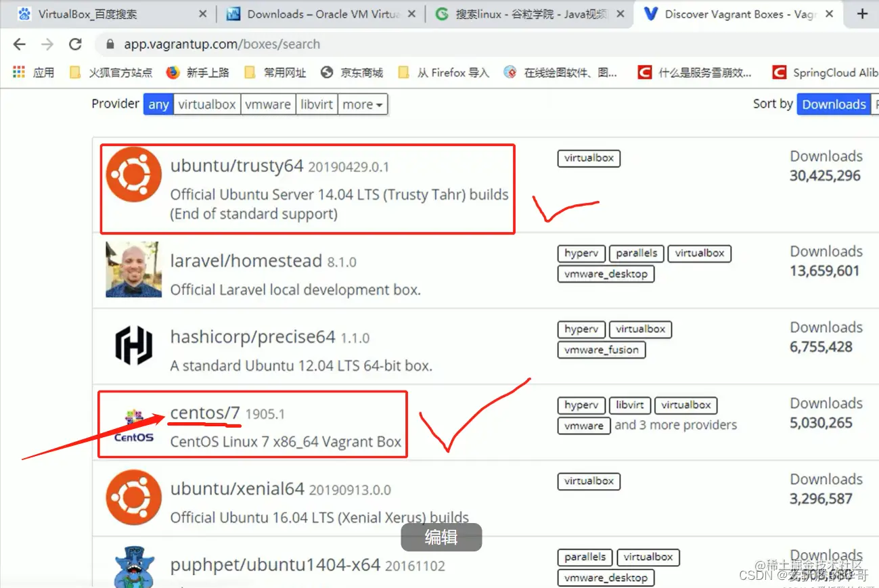Select the 'any' provider filter
The image size is (879, 588).
pos(158,104)
